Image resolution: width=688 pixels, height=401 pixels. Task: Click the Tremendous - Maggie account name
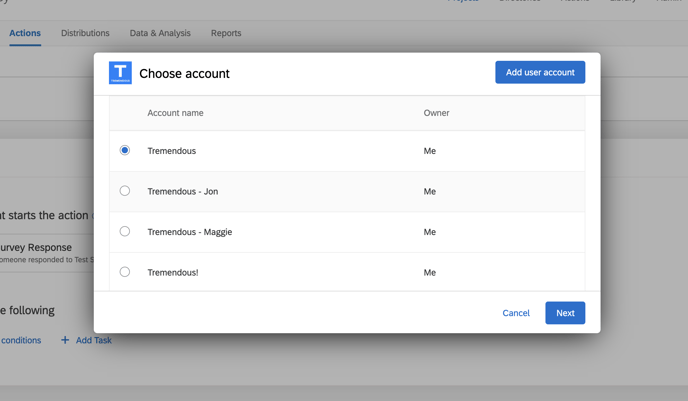(190, 232)
